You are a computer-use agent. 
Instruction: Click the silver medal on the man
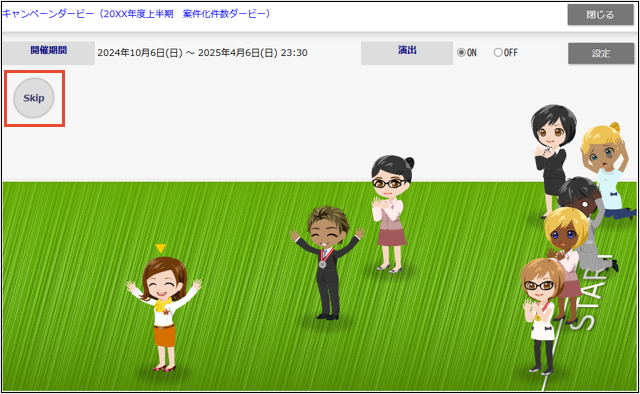click(x=322, y=264)
